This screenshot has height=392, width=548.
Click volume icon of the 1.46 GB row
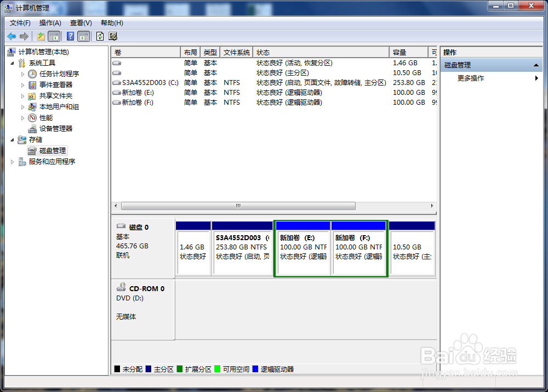(x=117, y=63)
